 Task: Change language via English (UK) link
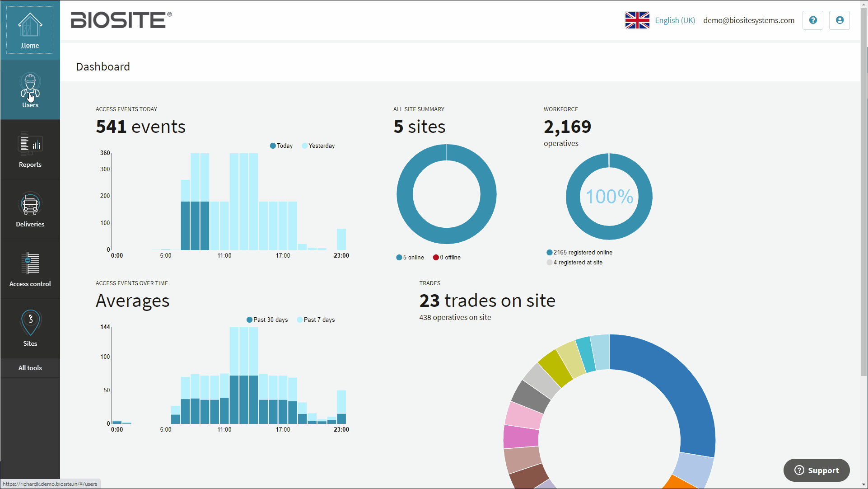coord(675,20)
